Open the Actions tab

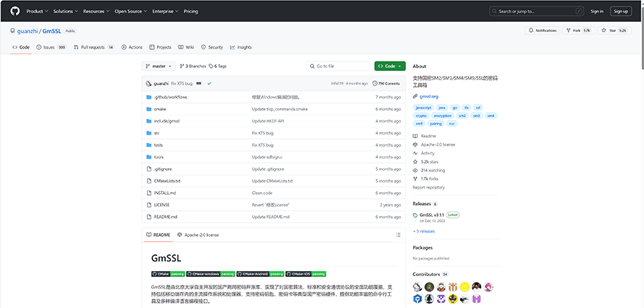coord(132,47)
